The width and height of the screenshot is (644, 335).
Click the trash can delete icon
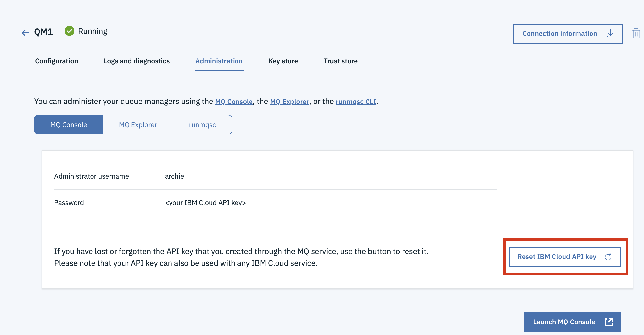tap(636, 33)
